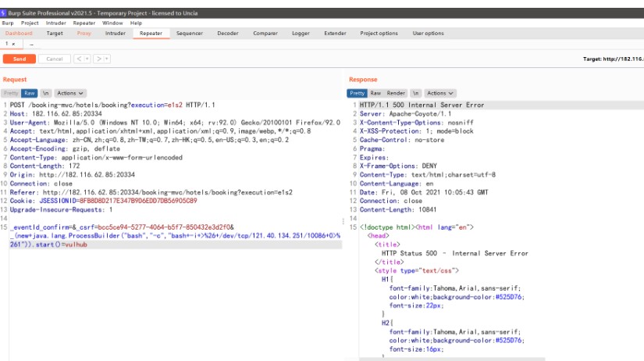This screenshot has height=361, width=644.
Task: Click the Content-Length: 10841 response header
Action: 398,209
